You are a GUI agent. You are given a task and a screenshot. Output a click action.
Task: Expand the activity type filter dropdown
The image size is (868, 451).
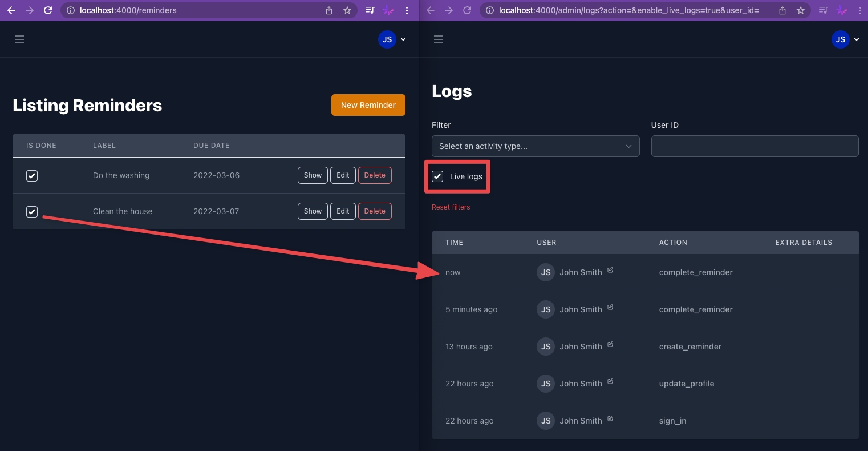[x=536, y=146]
